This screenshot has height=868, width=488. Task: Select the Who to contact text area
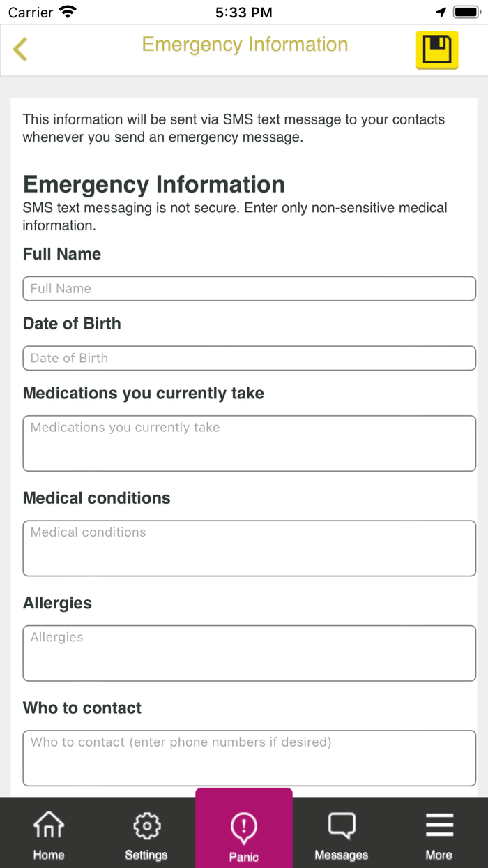coord(250,758)
